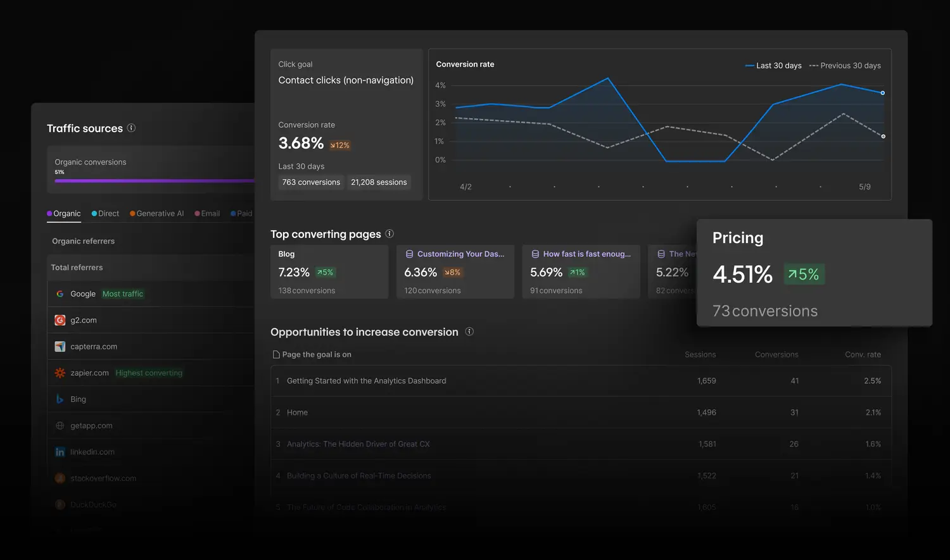
Task: Open the Total referrers dropdown
Action: 77,267
